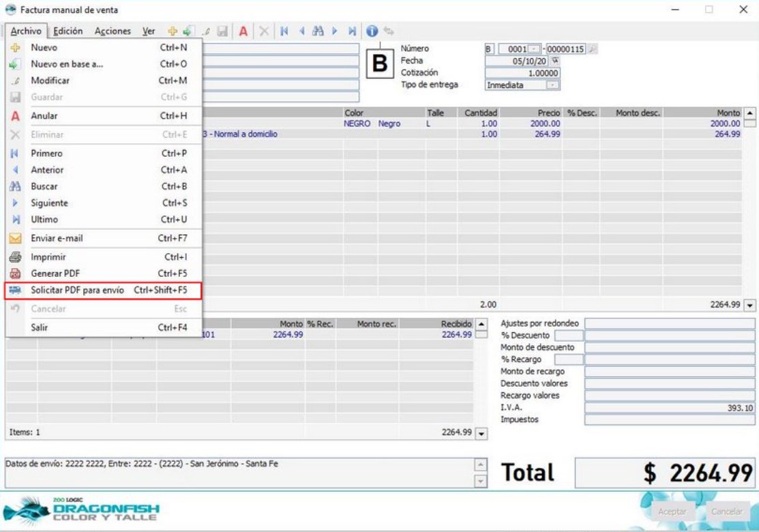Click the toolbar's next record arrow
This screenshot has width=759, height=532.
point(335,31)
